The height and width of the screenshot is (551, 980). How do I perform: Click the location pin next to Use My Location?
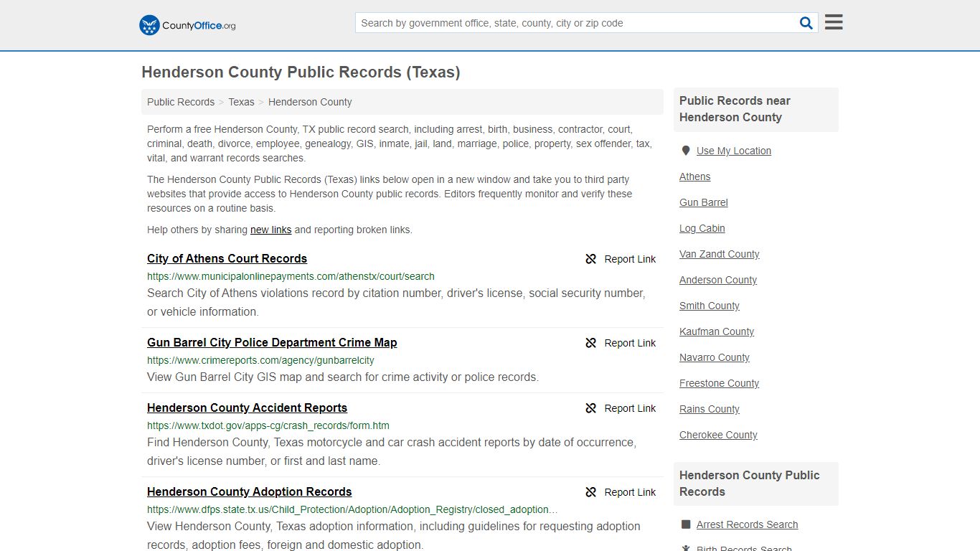(x=686, y=150)
